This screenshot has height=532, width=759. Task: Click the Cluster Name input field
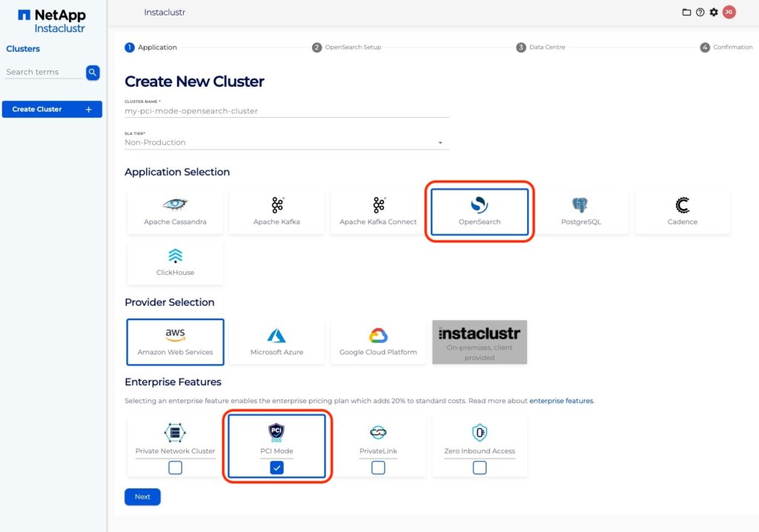pos(286,111)
